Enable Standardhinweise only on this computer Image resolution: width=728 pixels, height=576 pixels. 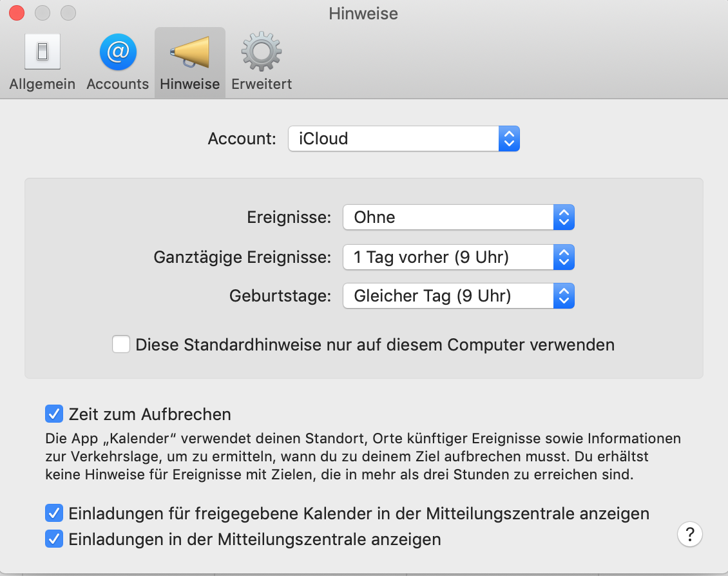point(121,345)
